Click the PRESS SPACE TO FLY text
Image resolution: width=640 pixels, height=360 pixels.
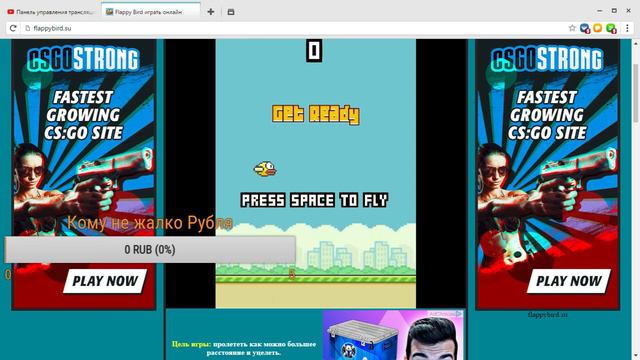coord(314,200)
